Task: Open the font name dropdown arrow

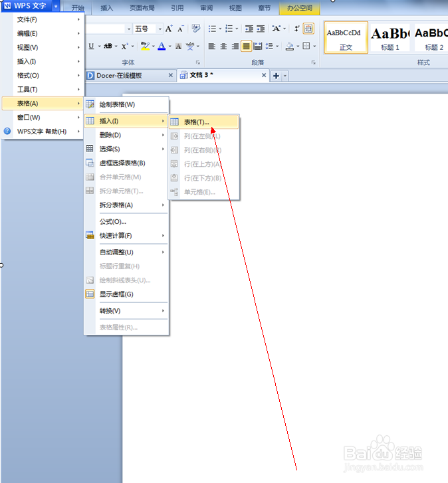Action: pos(129,29)
